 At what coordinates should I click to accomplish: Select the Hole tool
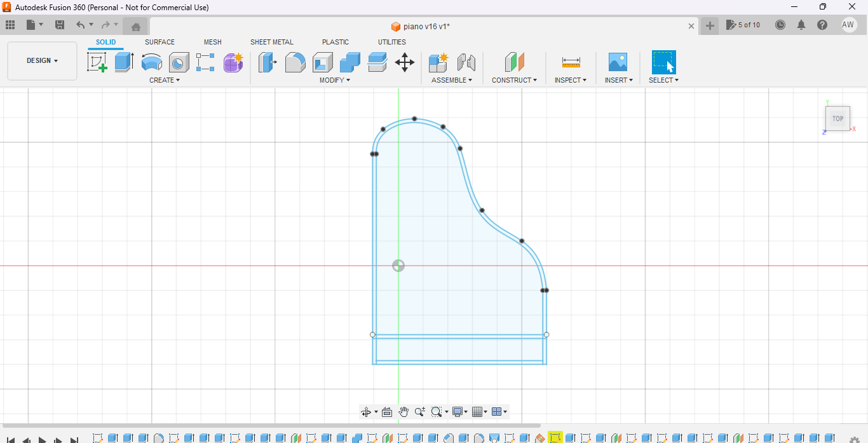pyautogui.click(x=179, y=62)
